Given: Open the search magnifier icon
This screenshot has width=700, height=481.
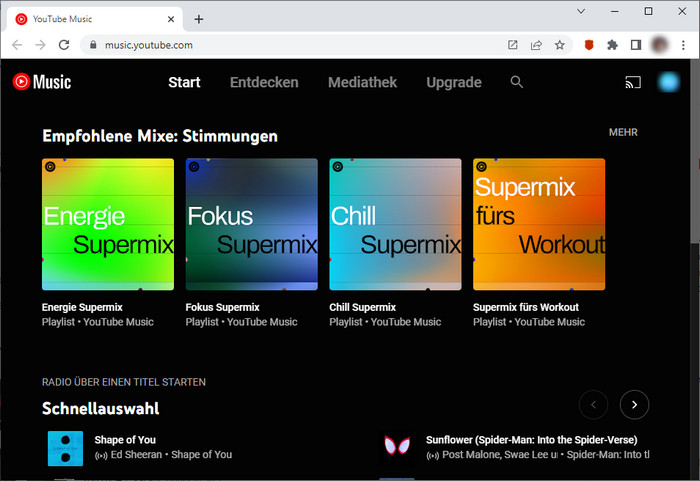Looking at the screenshot, I should [x=517, y=82].
